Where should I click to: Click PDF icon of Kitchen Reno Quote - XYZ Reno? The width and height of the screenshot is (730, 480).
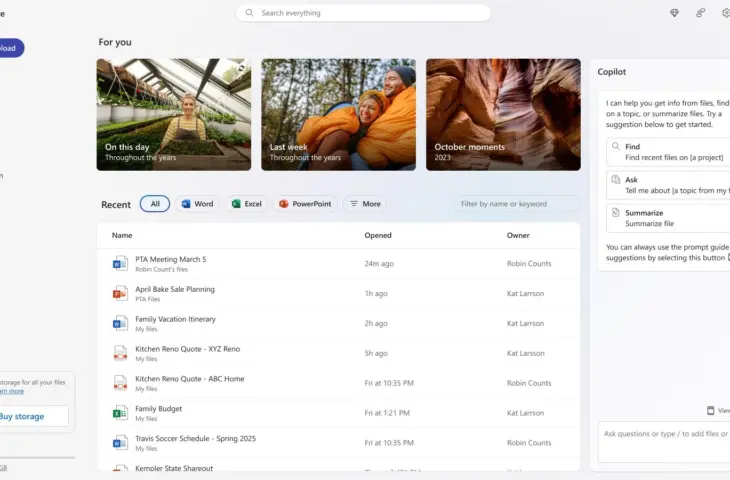[120, 353]
